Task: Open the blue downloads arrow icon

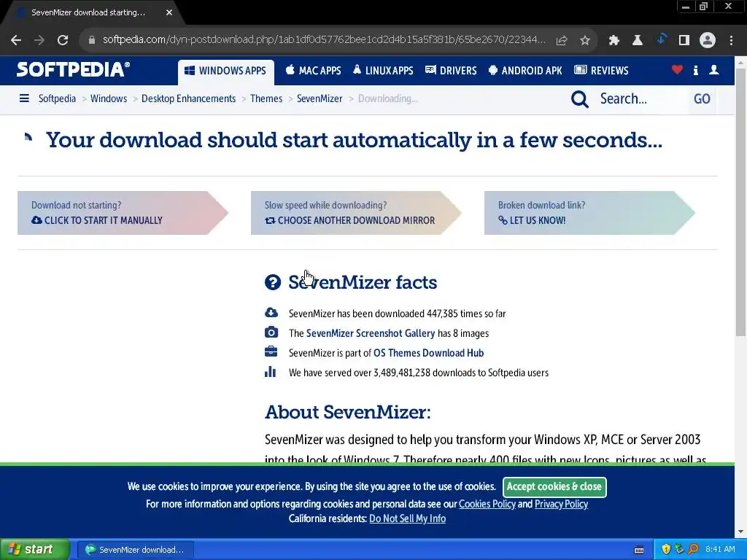Action: click(x=661, y=39)
